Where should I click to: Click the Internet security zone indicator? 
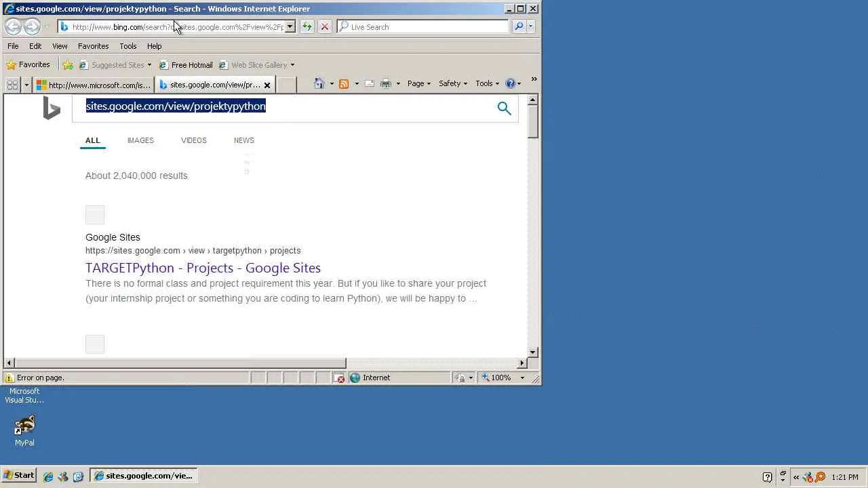click(x=370, y=378)
